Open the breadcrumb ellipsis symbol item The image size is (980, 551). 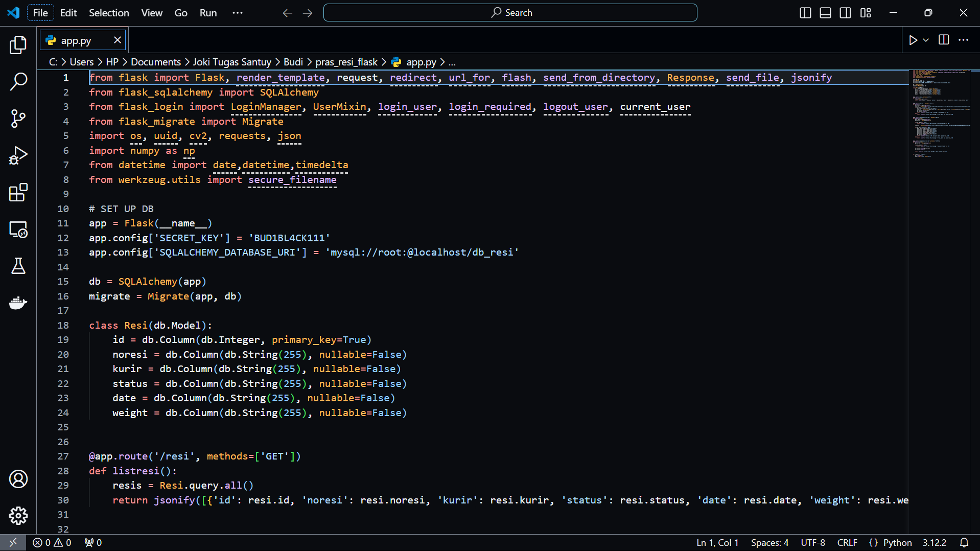[x=452, y=62]
